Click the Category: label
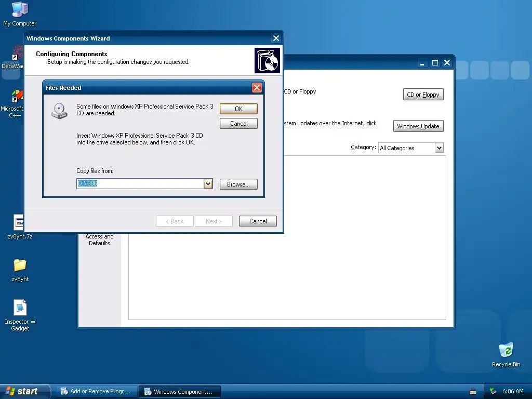 point(363,147)
